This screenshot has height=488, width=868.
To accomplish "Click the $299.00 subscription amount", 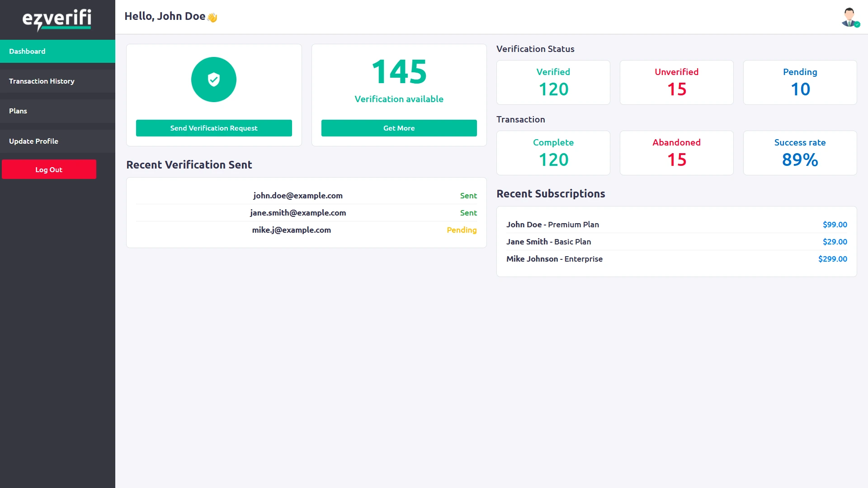I will coord(832,259).
